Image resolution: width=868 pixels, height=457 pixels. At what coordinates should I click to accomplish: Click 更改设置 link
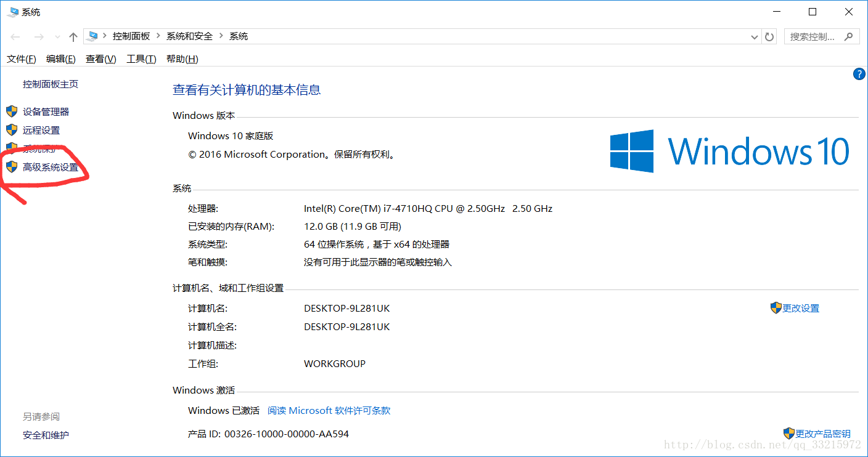point(801,309)
